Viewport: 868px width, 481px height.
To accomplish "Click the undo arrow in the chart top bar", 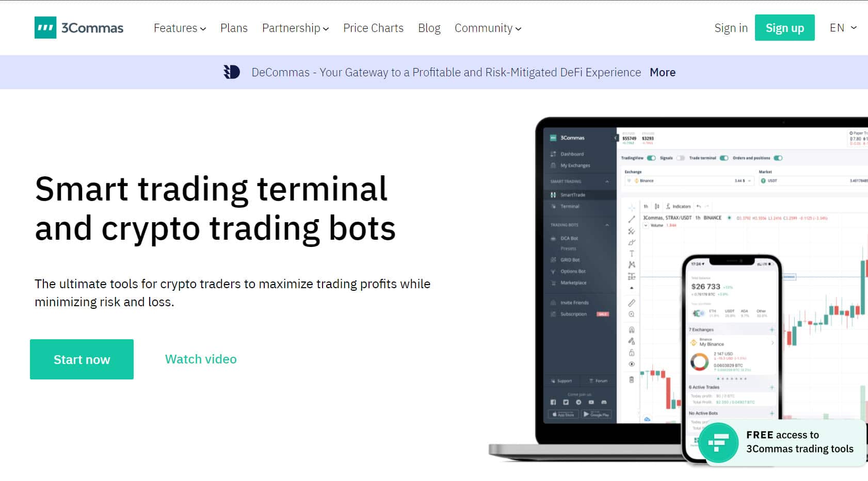I will tap(699, 206).
